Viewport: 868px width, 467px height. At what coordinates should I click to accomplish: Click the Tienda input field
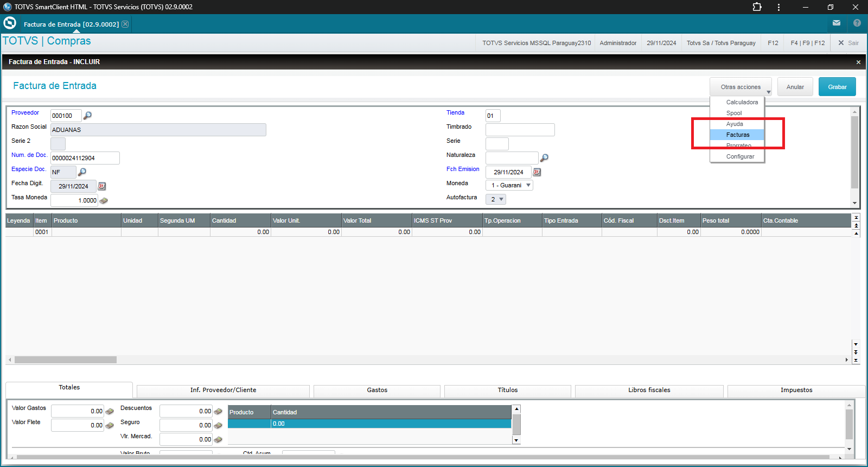tap(493, 116)
